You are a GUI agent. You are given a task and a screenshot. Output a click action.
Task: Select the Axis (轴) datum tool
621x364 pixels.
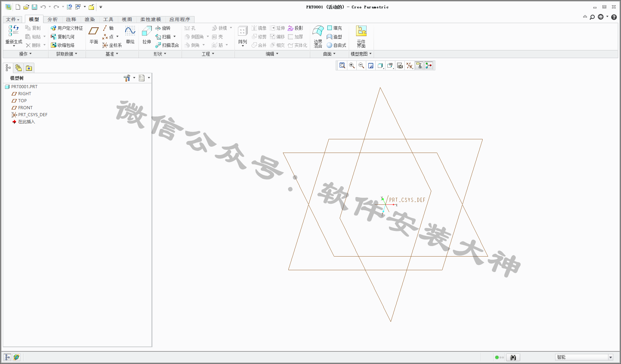point(108,28)
